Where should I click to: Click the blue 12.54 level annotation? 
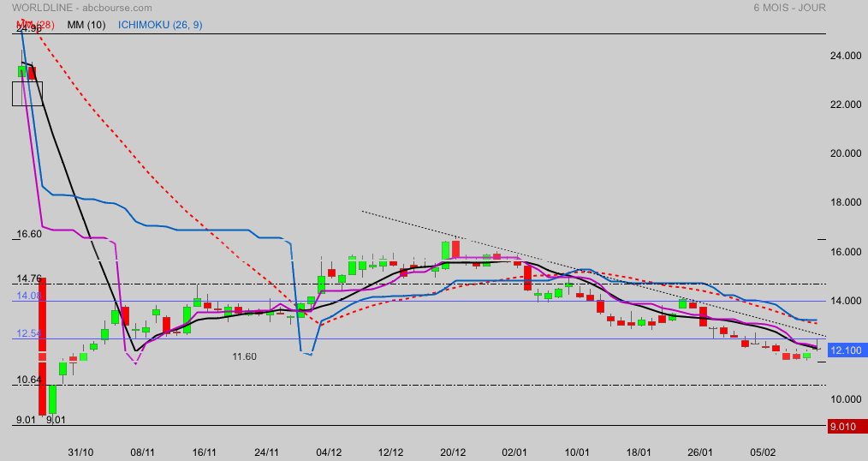(29, 333)
